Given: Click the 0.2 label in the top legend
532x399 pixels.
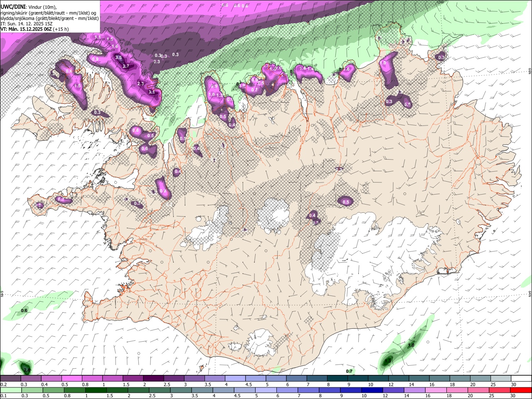Looking at the screenshot, I should 3,384.
